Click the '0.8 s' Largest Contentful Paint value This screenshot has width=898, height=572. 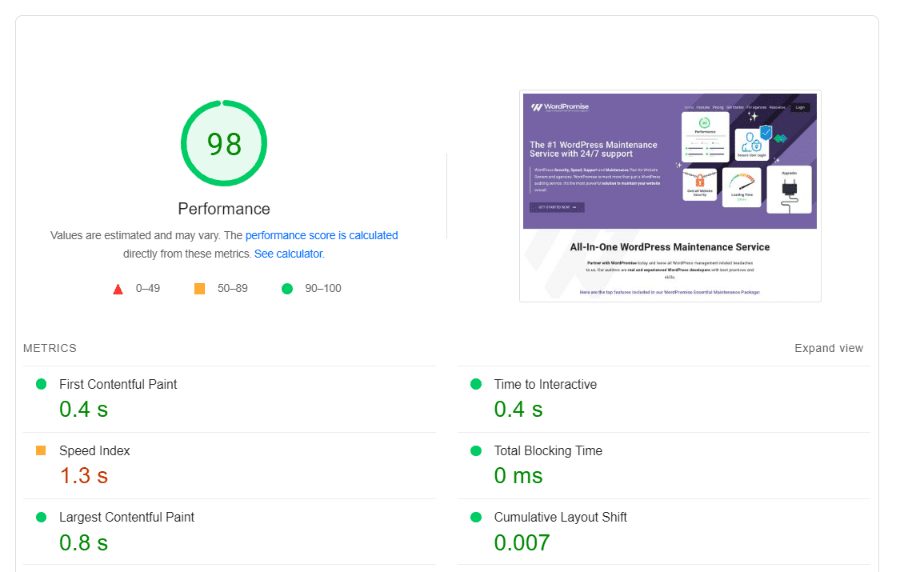(84, 543)
